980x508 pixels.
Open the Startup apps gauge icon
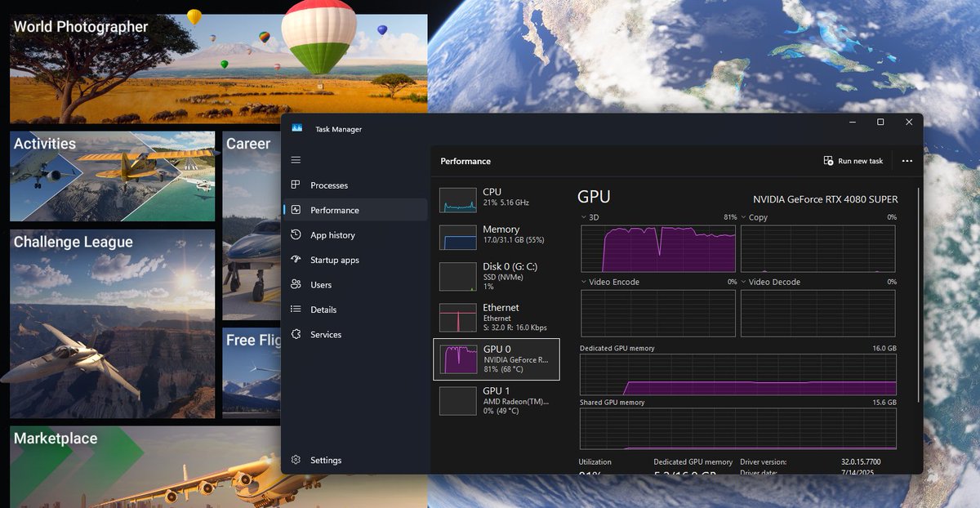(296, 260)
